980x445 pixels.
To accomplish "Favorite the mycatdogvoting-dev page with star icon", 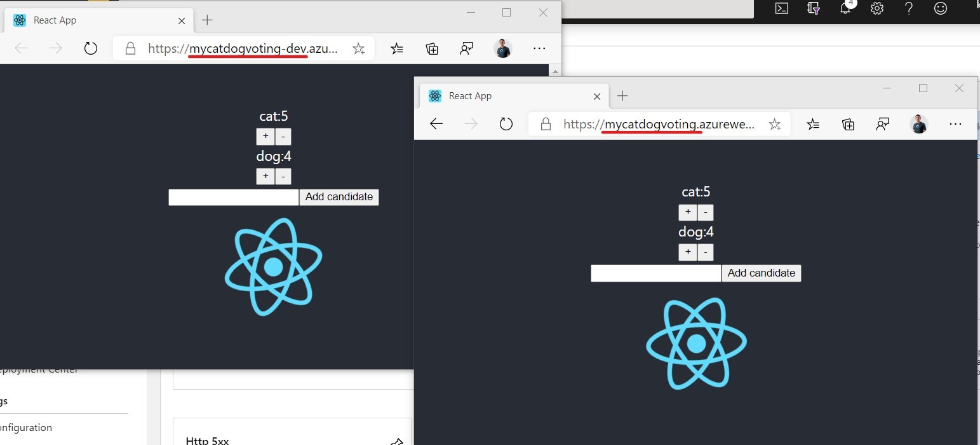I will (359, 48).
